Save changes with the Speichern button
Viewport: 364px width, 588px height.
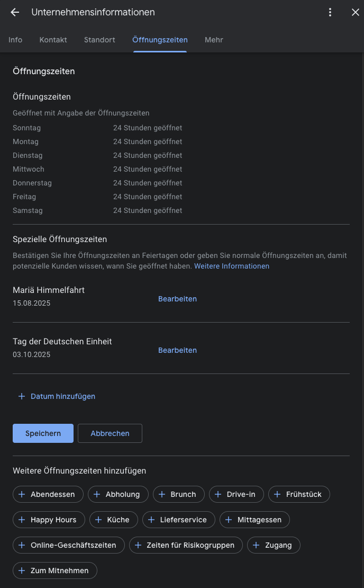(x=43, y=433)
